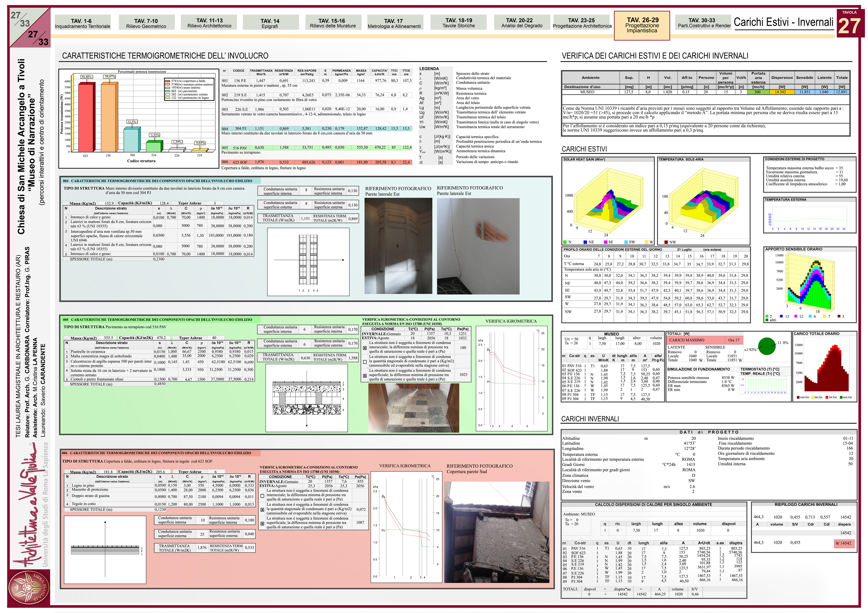The image size is (868, 613).
Task: Click the roof section drawing for 623 SOF
Action: point(105,550)
